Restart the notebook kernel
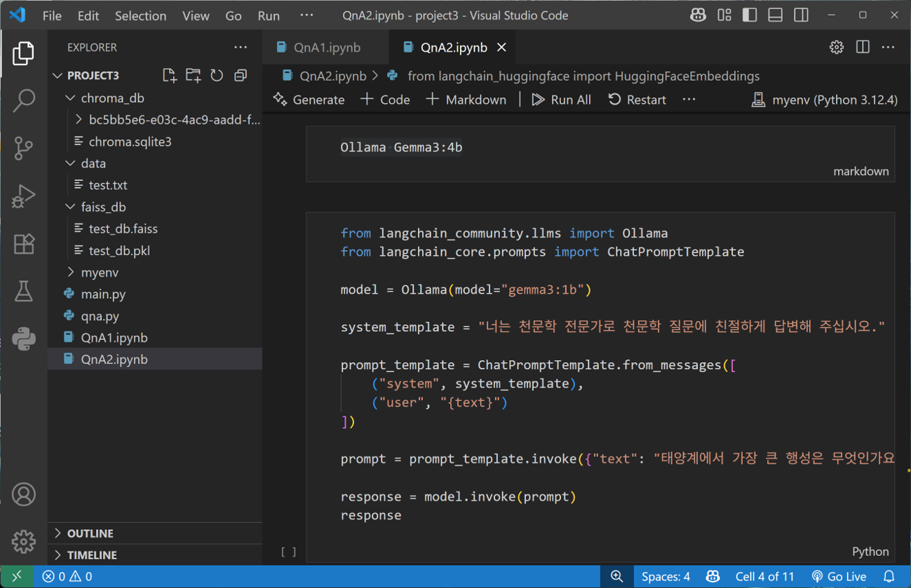911x588 pixels. tap(637, 100)
